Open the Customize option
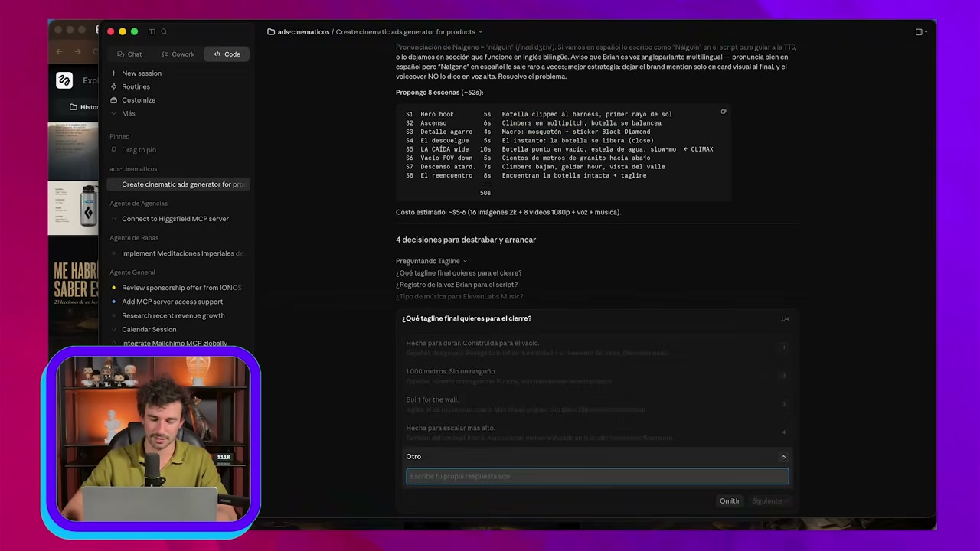This screenshot has width=980, height=551. coord(138,100)
